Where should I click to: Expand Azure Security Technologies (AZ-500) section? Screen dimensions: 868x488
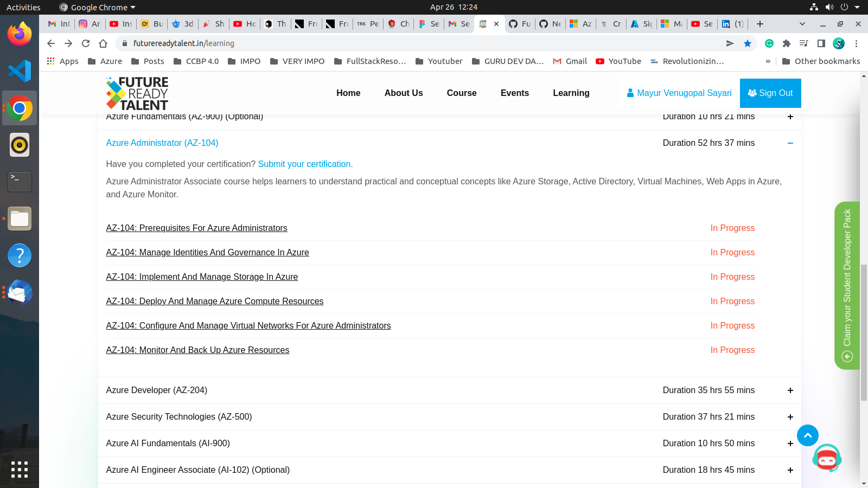[x=790, y=417]
